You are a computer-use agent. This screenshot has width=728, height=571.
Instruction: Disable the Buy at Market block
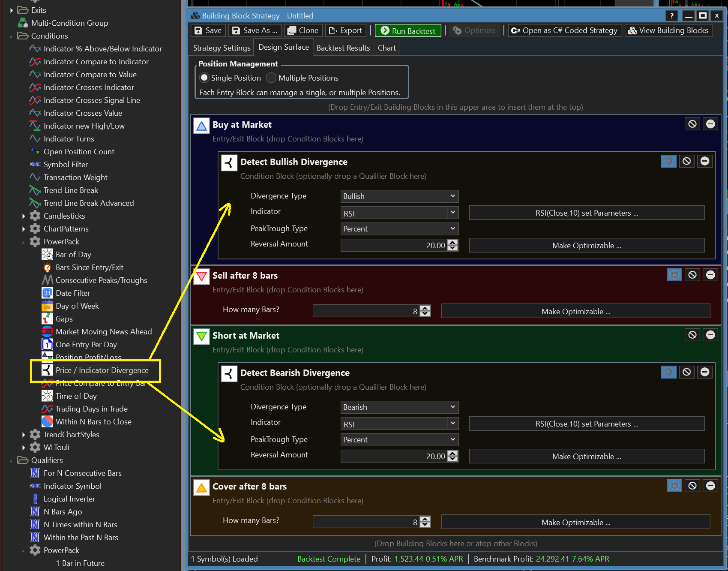tap(692, 124)
